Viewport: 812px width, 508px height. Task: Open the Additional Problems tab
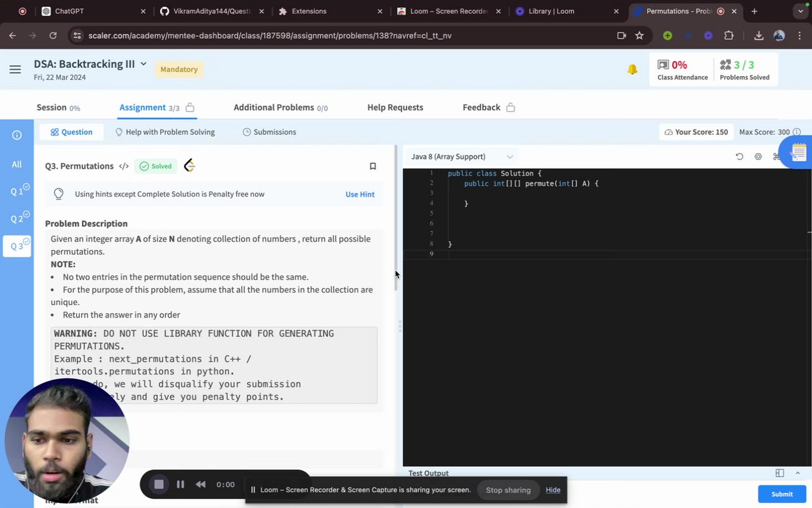pos(280,107)
